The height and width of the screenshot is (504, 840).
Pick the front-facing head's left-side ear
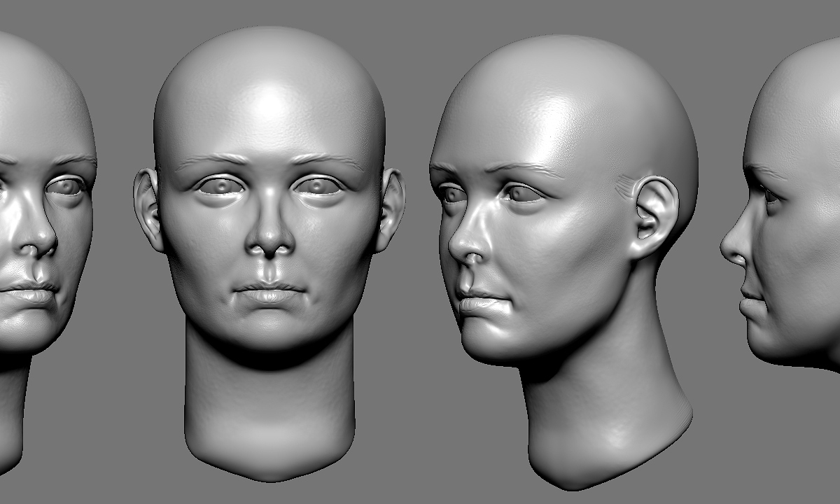coord(148,209)
